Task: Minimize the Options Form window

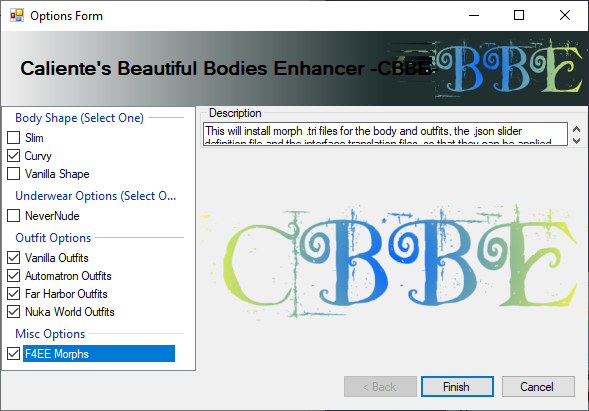Action: coord(474,15)
